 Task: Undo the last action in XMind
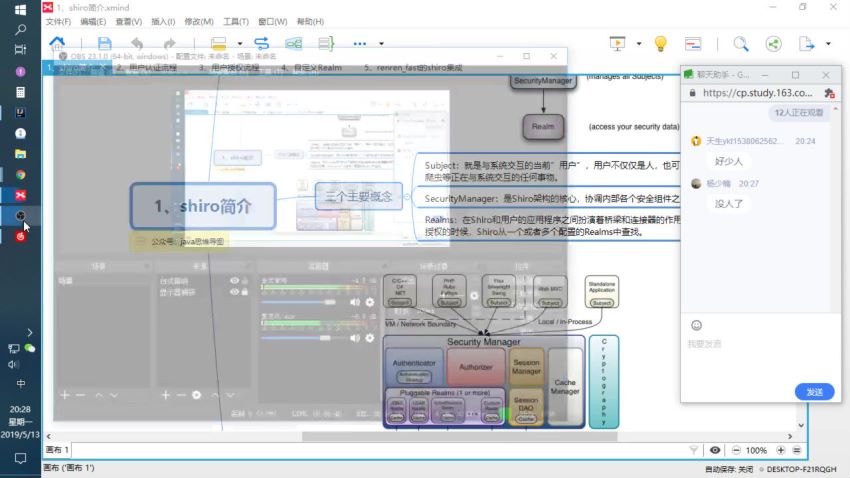[137, 43]
